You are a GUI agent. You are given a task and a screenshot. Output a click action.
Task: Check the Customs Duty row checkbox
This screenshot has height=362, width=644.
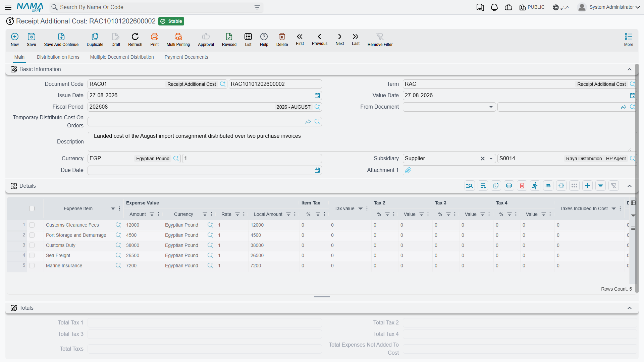[x=32, y=245]
